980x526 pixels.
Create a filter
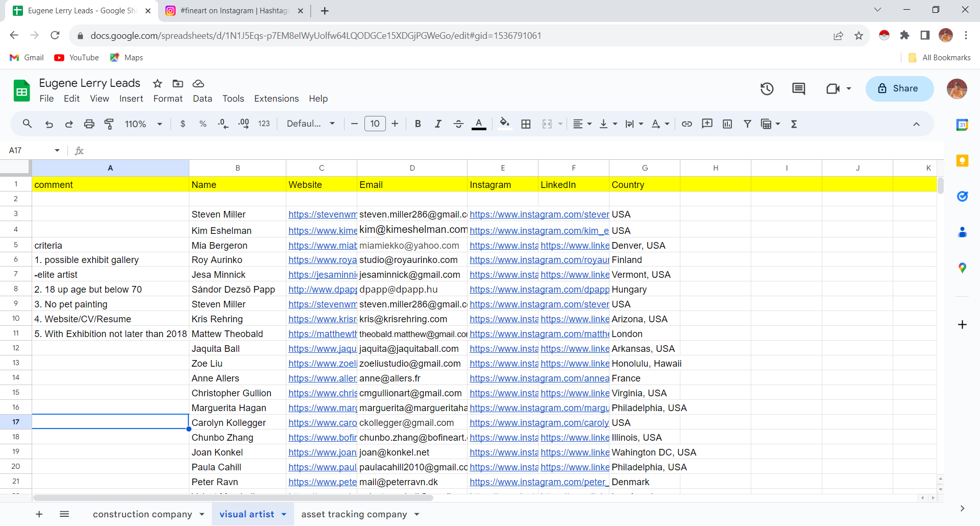[x=747, y=124]
